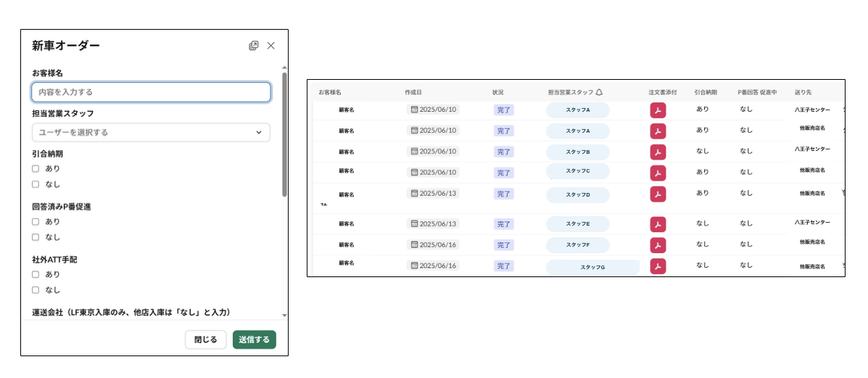The width and height of the screenshot is (868, 378).
Task: Click the pop-out icon in 新車オーダー dialog
Action: point(254,46)
